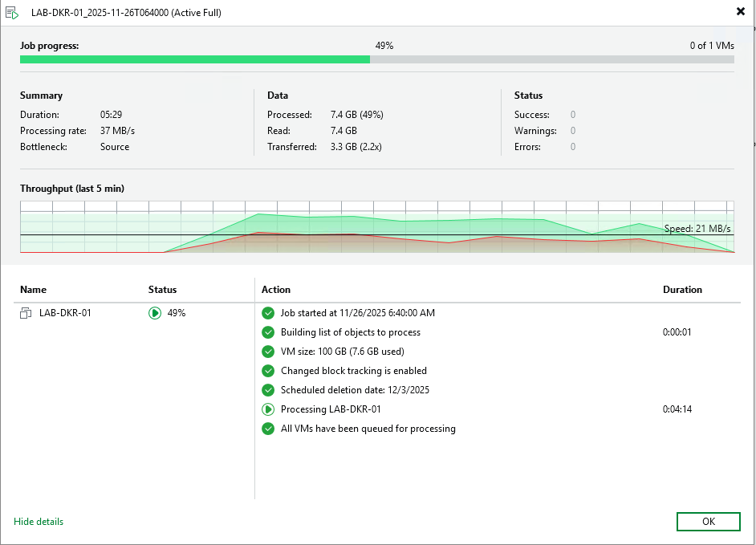Click success icon next to VM size

tap(268, 352)
